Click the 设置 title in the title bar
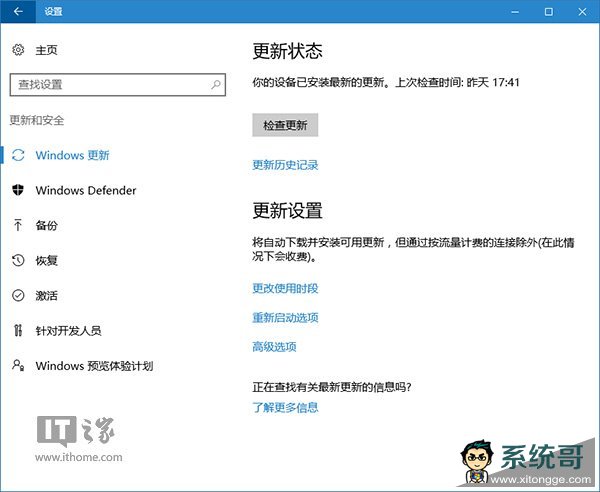600x492 pixels. [53, 12]
